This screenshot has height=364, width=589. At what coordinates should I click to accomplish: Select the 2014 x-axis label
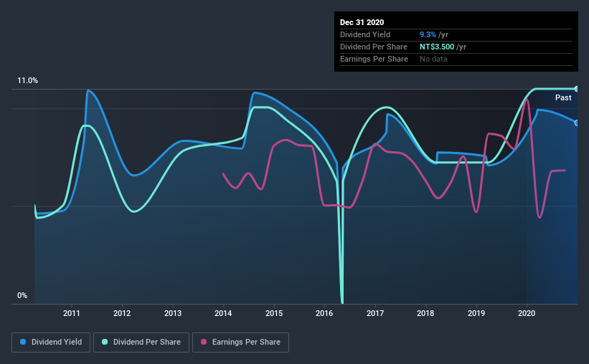(x=223, y=313)
